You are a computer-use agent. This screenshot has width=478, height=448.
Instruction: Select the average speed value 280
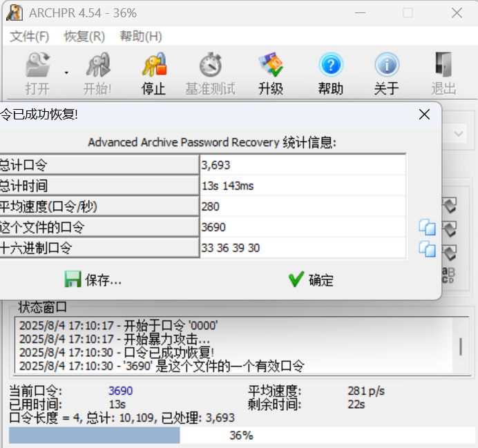click(x=303, y=206)
